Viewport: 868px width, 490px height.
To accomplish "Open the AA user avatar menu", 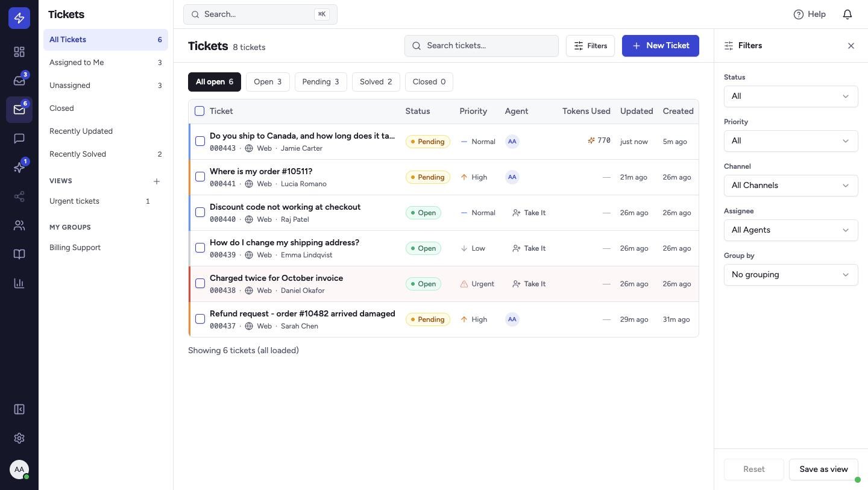I will point(19,470).
